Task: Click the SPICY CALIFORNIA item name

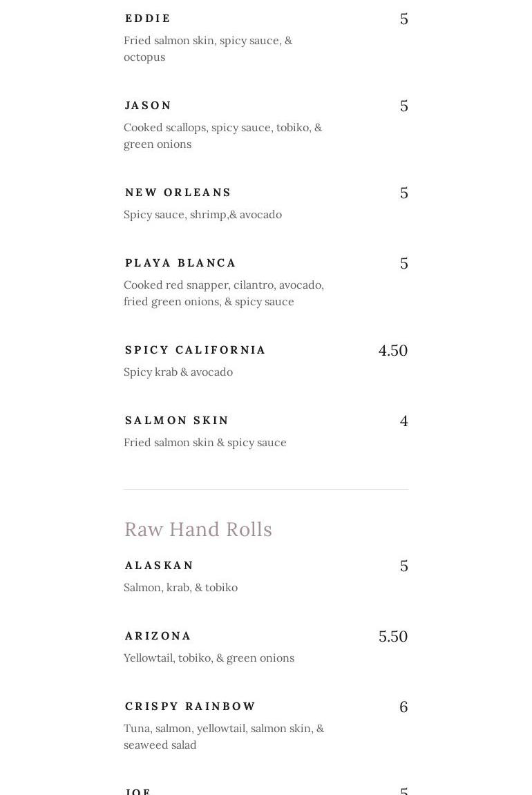Action: pyautogui.click(x=195, y=350)
